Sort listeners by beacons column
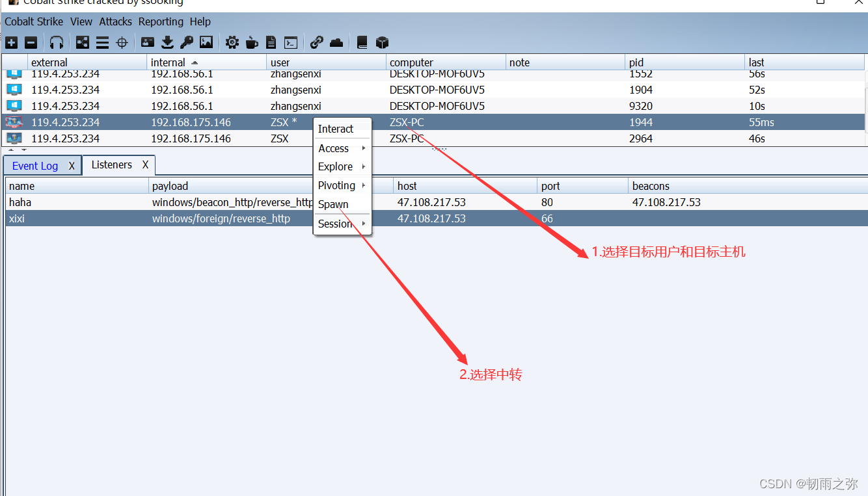The width and height of the screenshot is (868, 496). coord(748,186)
